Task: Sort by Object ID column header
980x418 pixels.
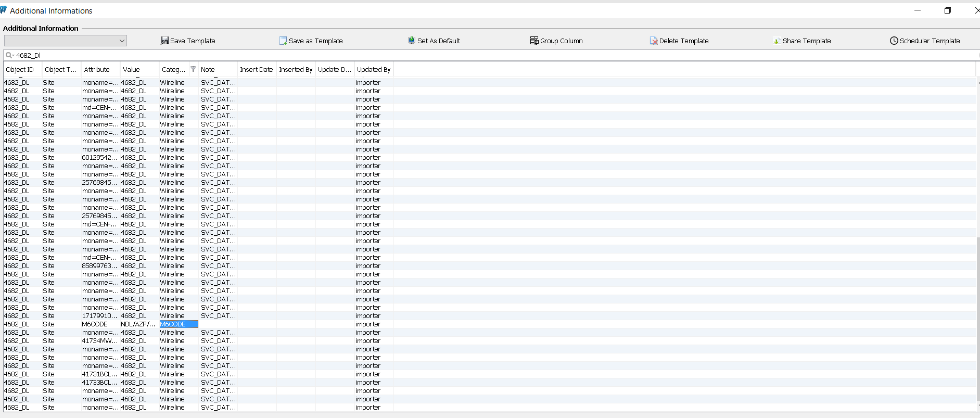Action: coord(20,70)
